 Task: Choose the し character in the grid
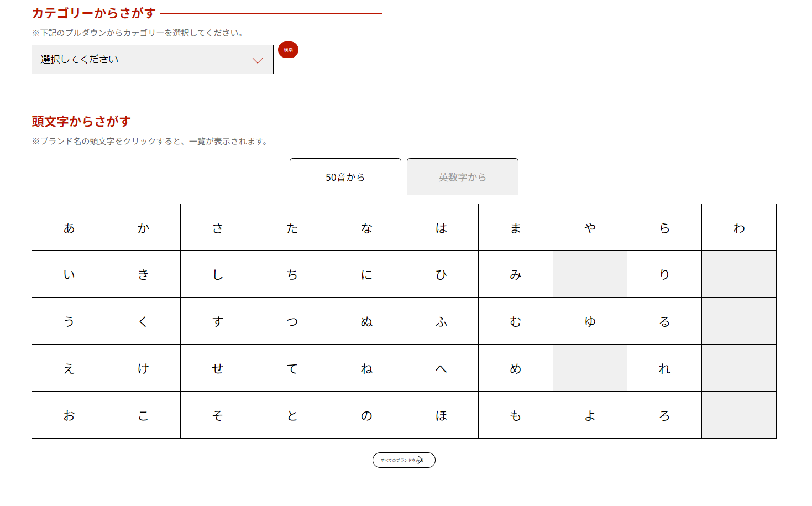tap(218, 274)
